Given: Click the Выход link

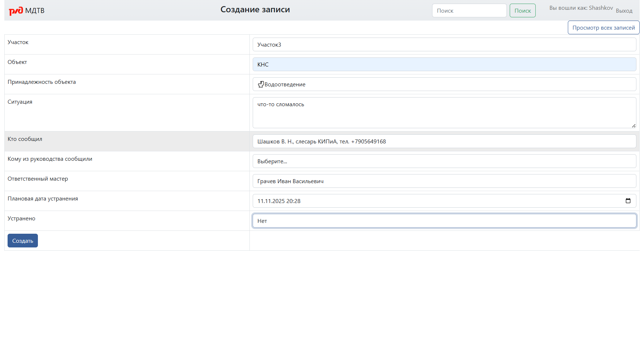Looking at the screenshot, I should (x=624, y=11).
